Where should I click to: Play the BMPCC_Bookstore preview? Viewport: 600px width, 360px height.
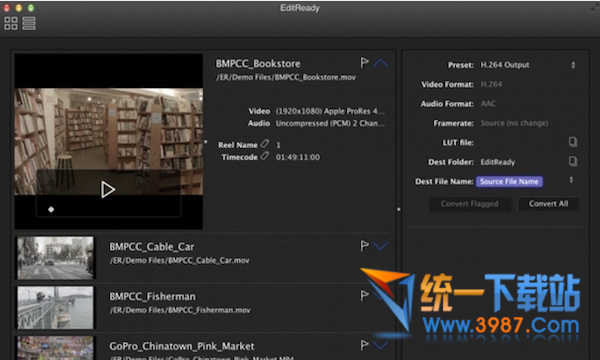tap(108, 189)
